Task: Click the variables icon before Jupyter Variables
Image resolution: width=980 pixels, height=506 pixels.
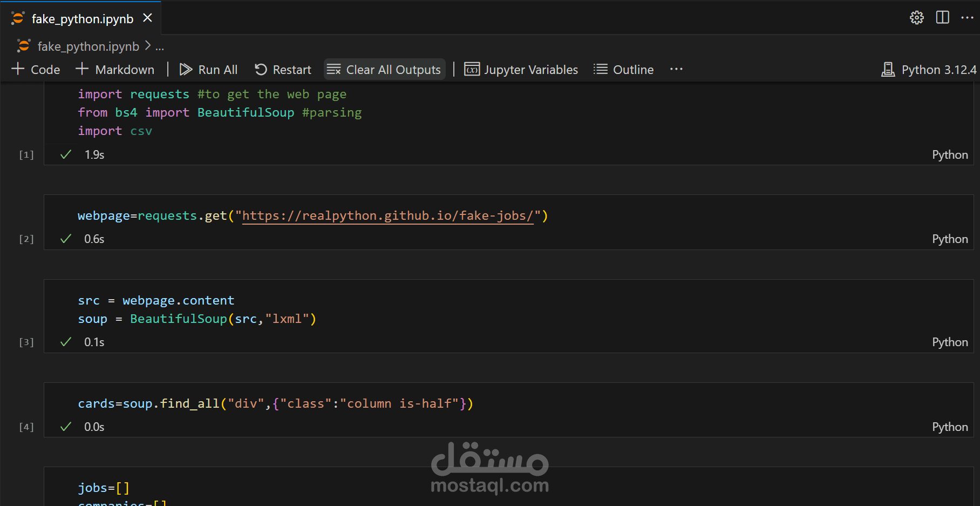Action: [x=472, y=70]
